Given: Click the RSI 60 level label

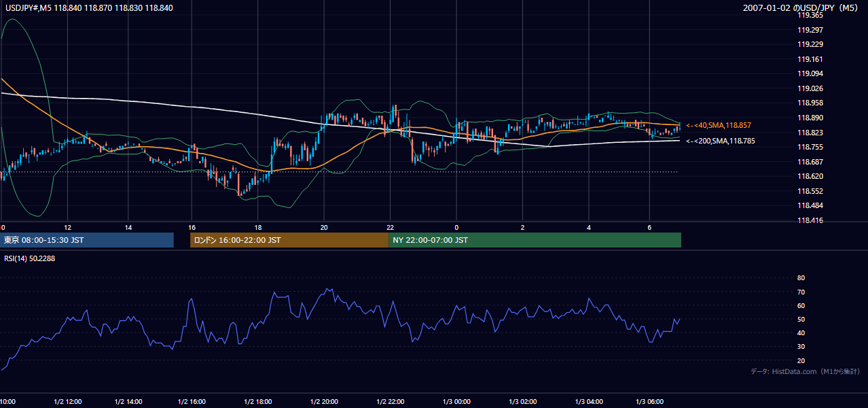Looking at the screenshot, I should click(x=801, y=306).
